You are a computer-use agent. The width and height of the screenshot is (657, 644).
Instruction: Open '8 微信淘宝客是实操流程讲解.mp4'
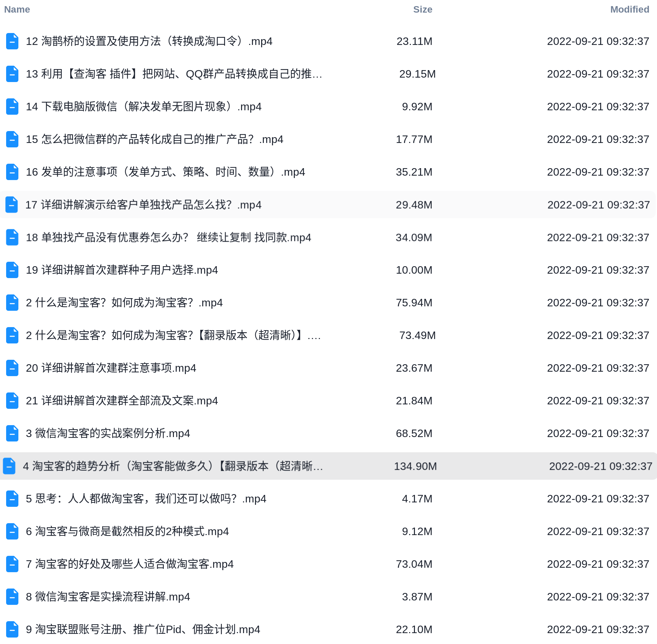tap(108, 597)
